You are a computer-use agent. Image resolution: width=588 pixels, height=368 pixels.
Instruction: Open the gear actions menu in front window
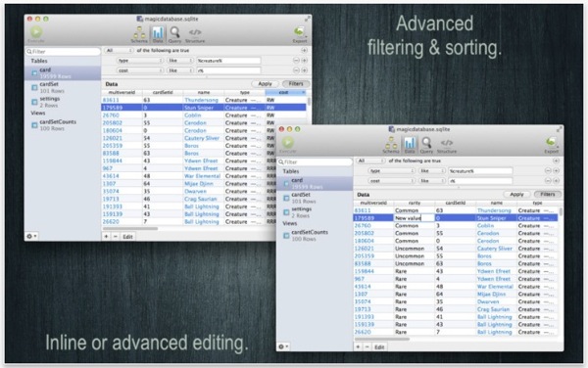[x=283, y=346]
